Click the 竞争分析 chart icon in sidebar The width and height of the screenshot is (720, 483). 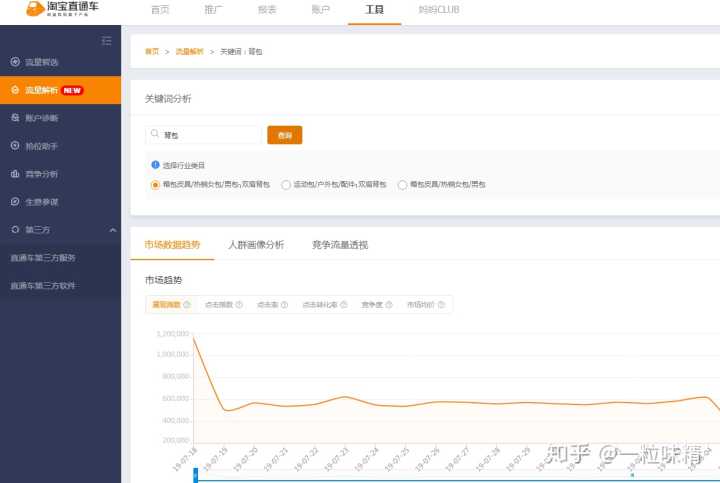[15, 173]
